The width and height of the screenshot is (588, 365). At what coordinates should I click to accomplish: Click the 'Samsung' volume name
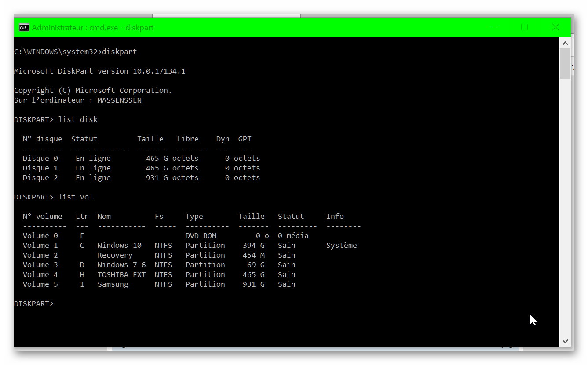(x=113, y=284)
